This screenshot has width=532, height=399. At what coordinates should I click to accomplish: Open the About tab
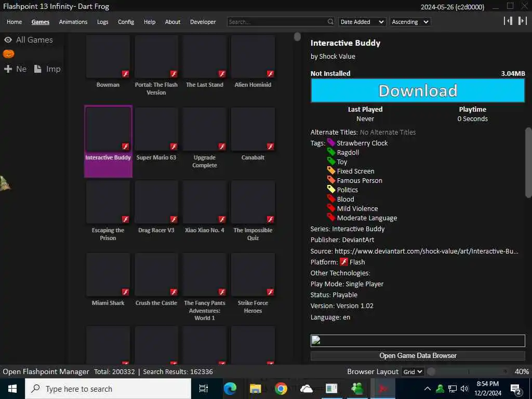click(172, 22)
